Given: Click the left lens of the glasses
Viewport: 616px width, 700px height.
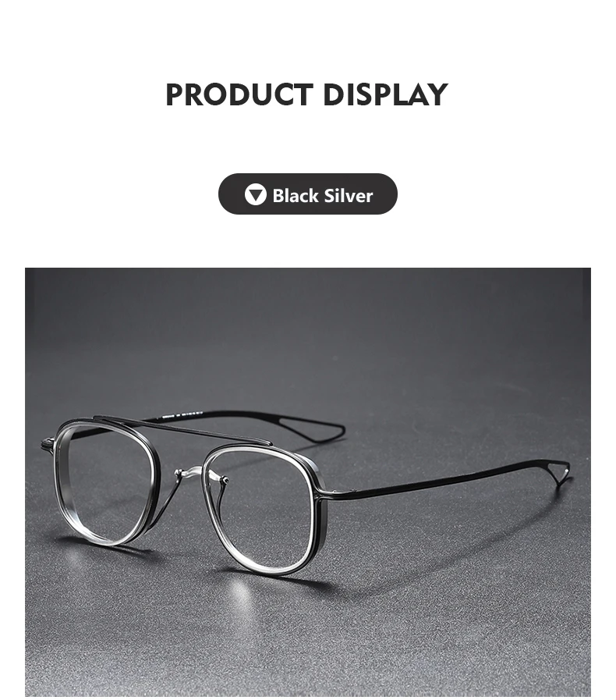Looking at the screenshot, I should coord(105,485).
